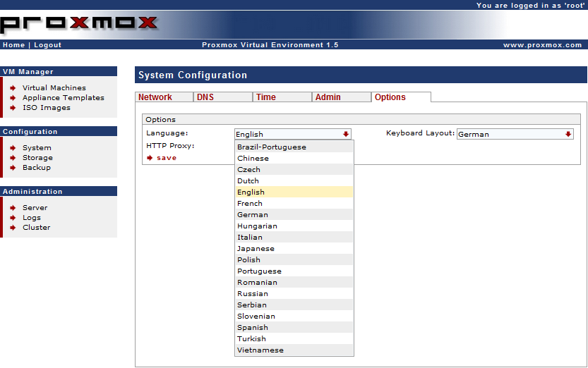Open www.proxmox.com link
Image resolution: width=588 pixels, height=368 pixels.
click(x=542, y=45)
